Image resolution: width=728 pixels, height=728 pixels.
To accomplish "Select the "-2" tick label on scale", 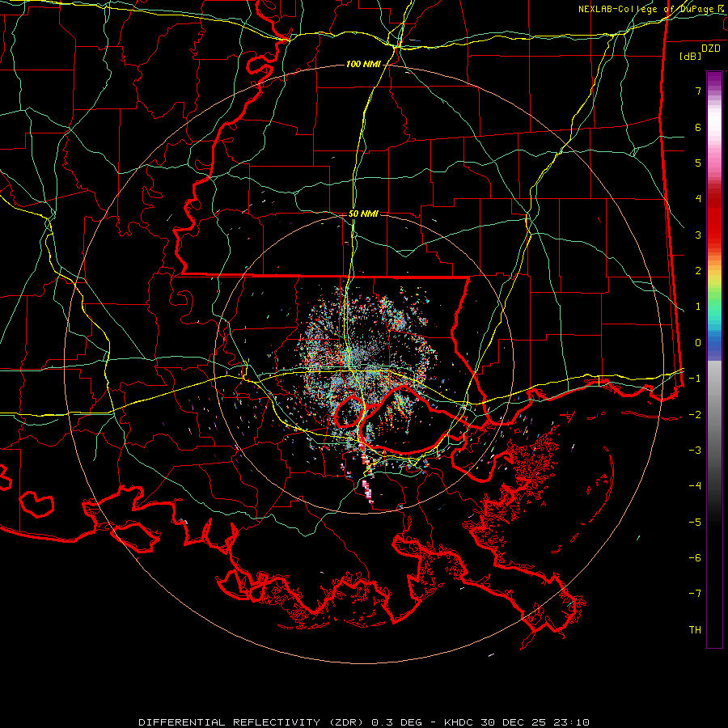I will tap(695, 415).
